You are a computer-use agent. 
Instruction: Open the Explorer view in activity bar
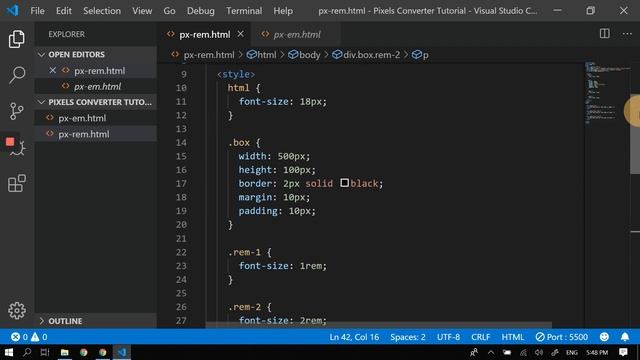point(17,39)
